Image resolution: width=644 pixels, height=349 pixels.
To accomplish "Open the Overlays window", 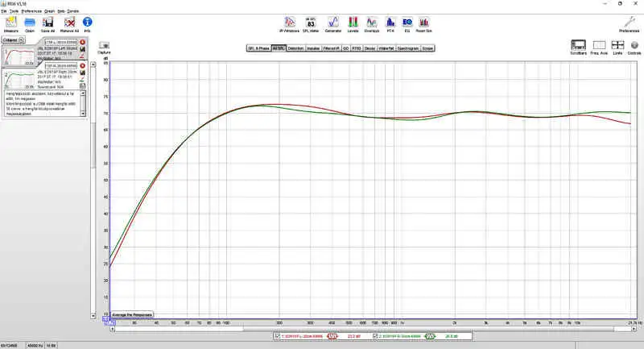I will 372,23.
